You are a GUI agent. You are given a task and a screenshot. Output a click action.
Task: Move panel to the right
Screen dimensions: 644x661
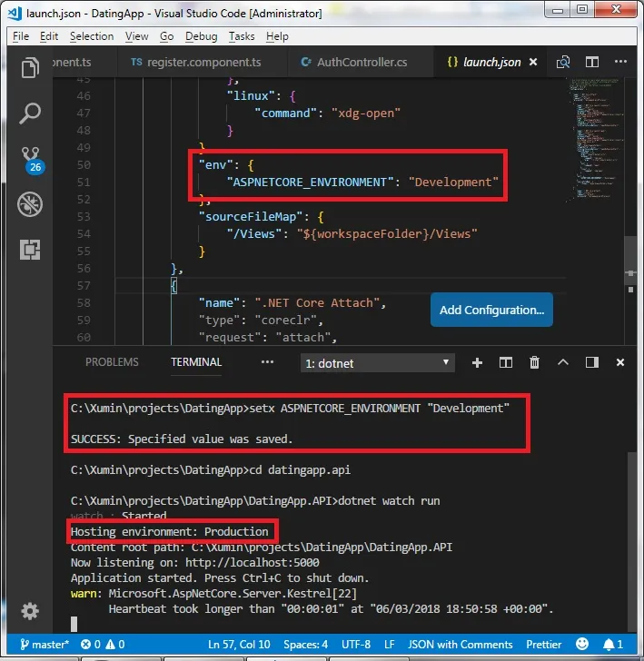coord(592,362)
